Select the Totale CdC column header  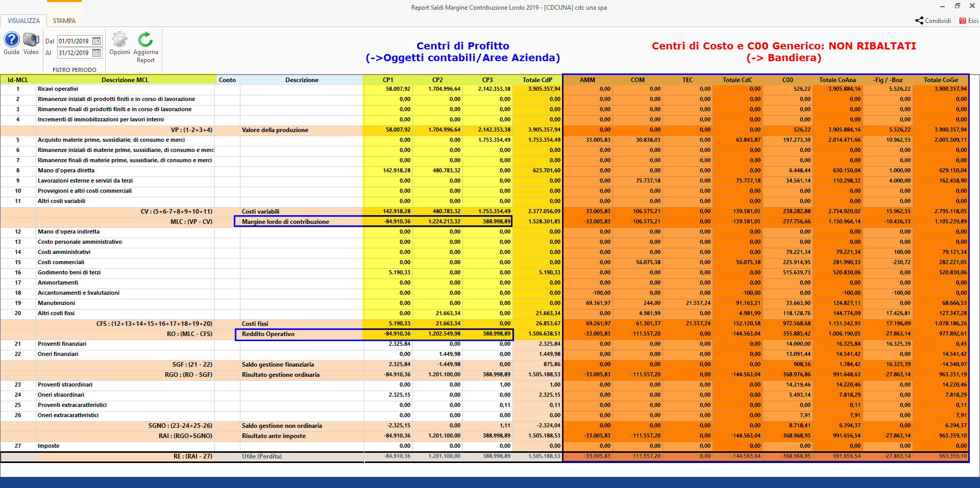(x=738, y=80)
